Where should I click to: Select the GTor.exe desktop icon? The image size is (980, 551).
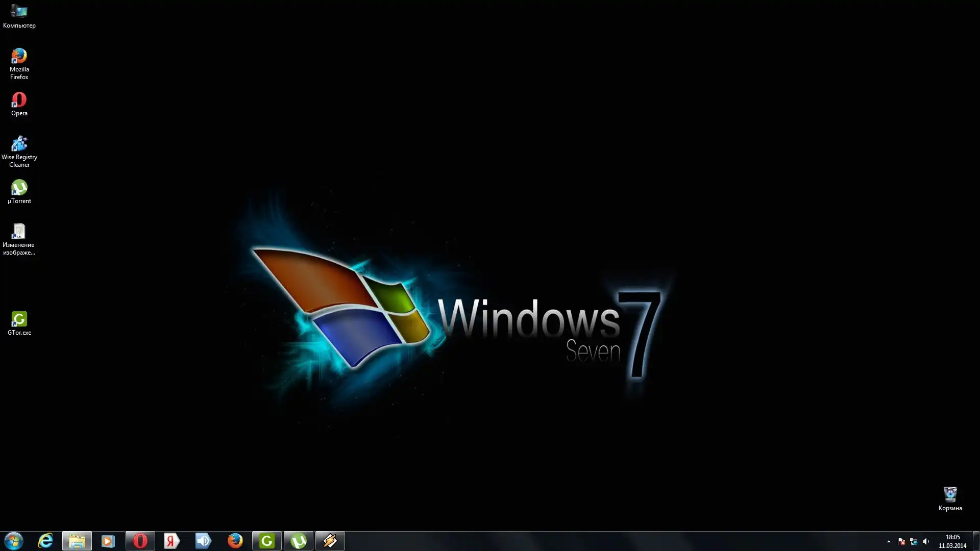(x=19, y=320)
